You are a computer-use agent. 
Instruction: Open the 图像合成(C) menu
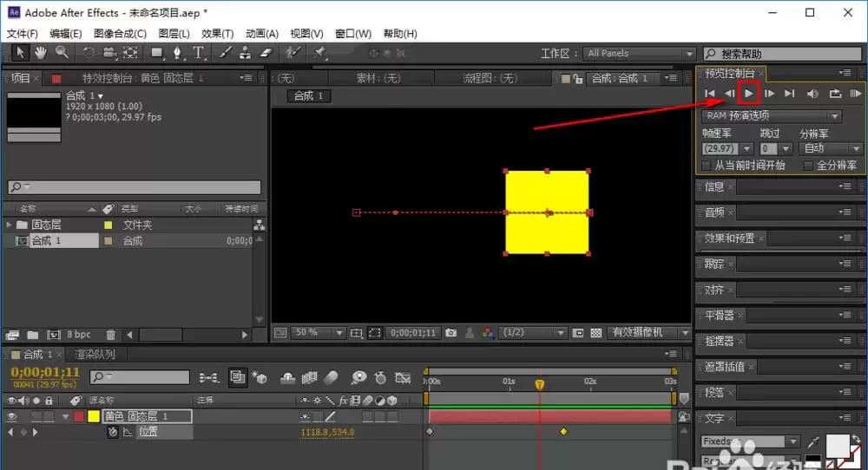click(x=120, y=34)
